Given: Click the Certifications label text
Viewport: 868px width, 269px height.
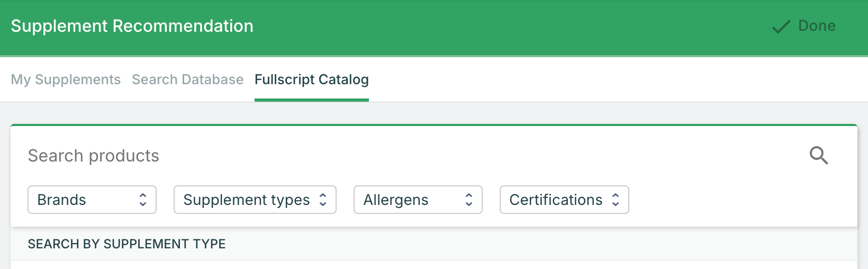Looking at the screenshot, I should coord(556,200).
